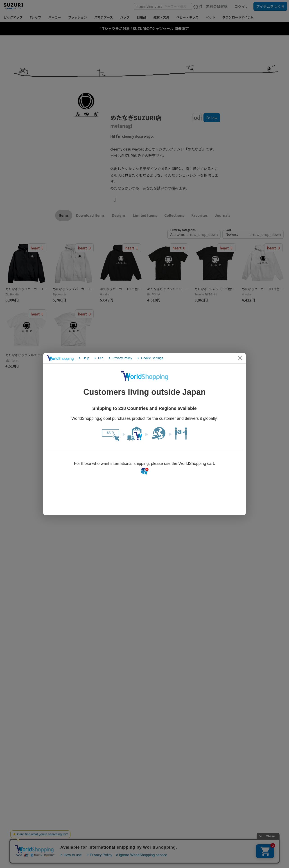Click the めたなぎSUZURI店 shop title
Image resolution: width=289 pixels, height=868 pixels.
click(135, 118)
